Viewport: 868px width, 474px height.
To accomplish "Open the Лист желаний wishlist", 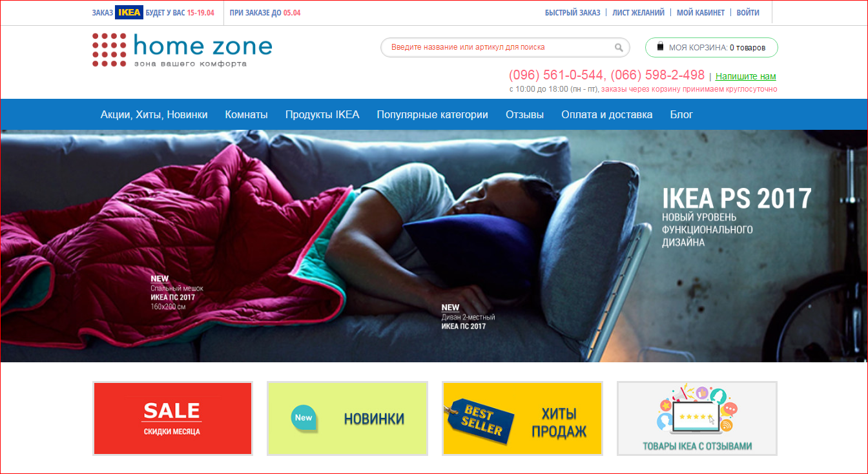I will (638, 13).
